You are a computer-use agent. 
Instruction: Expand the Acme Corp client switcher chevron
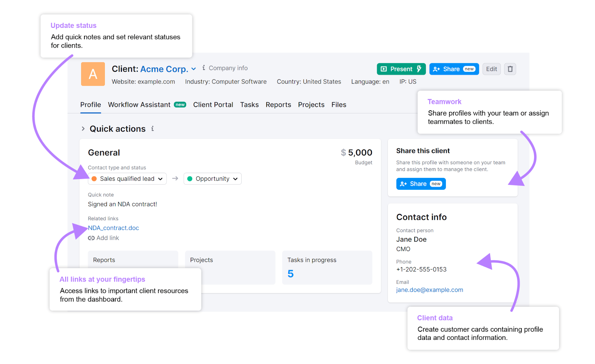click(x=194, y=69)
